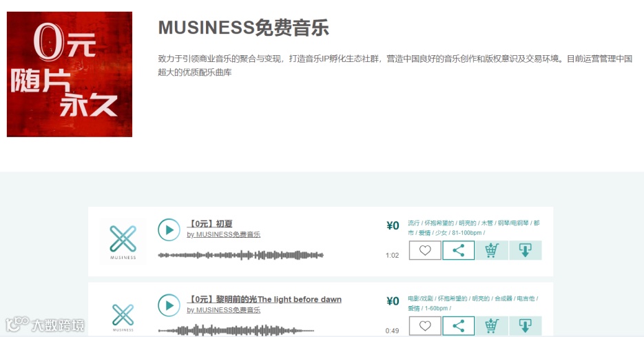This screenshot has height=337, width=644.
Task: Favorite the 初夏 track with the heart icon
Action: pyautogui.click(x=425, y=250)
